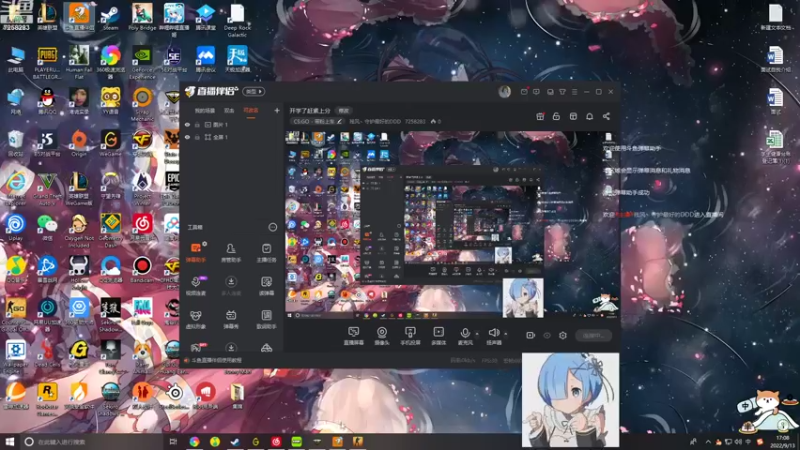Edit the CSGO category with the pencil
Viewport: 800px width, 450px height.
pos(339,121)
